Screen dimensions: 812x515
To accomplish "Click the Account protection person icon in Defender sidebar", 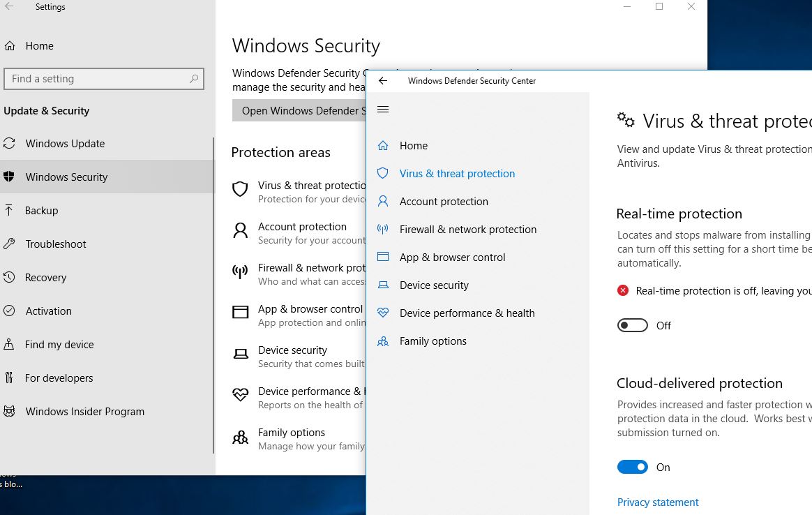I will tap(382, 201).
